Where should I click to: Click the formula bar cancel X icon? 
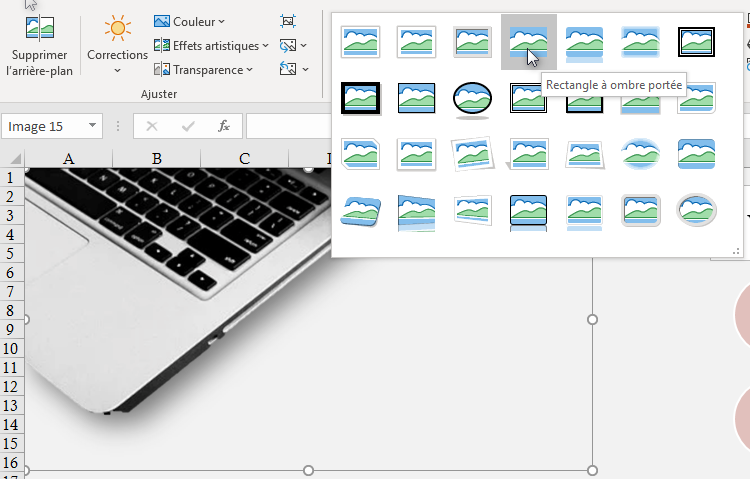(152, 126)
